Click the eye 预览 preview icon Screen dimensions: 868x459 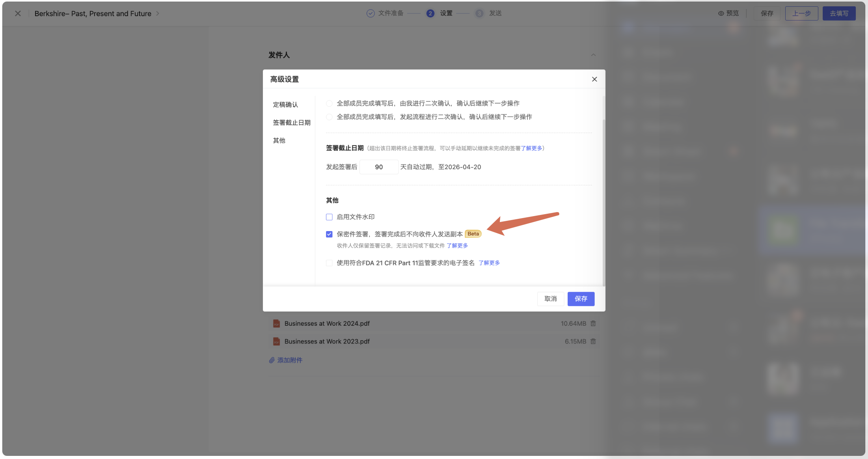tap(721, 13)
